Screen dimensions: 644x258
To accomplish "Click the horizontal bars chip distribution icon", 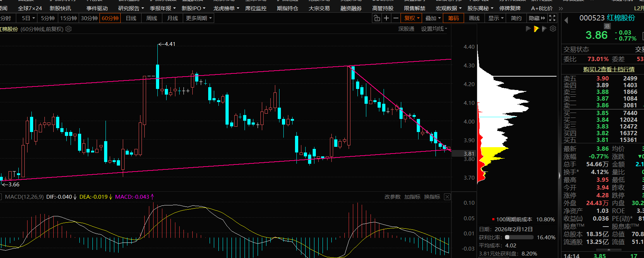I will click(x=528, y=29).
